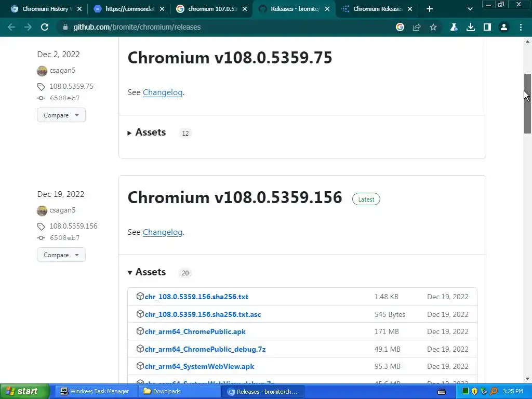The width and height of the screenshot is (532, 399).
Task: Go back using the browser back arrow
Action: tap(11, 27)
